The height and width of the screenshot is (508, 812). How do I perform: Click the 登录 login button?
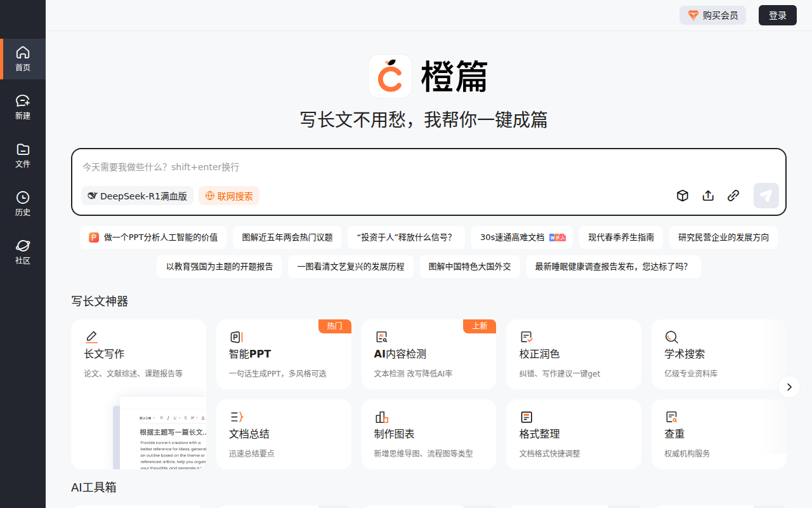coord(777,15)
